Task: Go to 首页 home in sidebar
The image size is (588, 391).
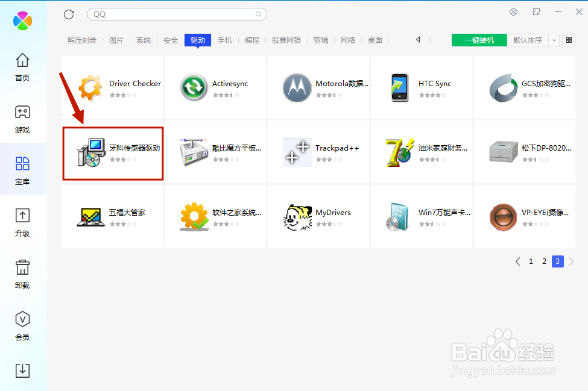Action: pyautogui.click(x=22, y=67)
